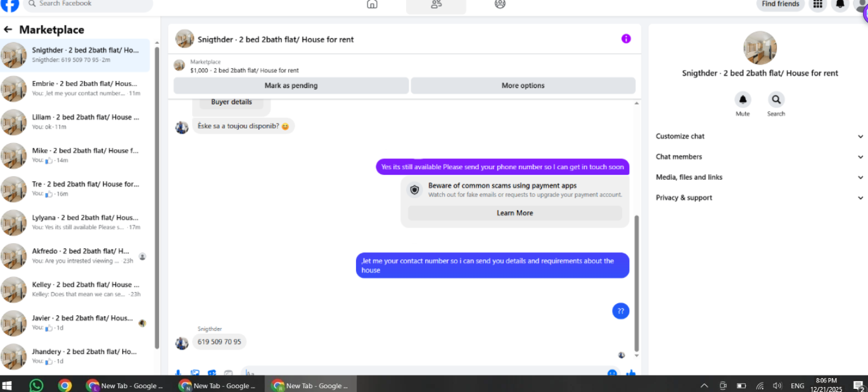Click sender avatar next to Èske sa message
Screen dimensions: 868x392
182,127
